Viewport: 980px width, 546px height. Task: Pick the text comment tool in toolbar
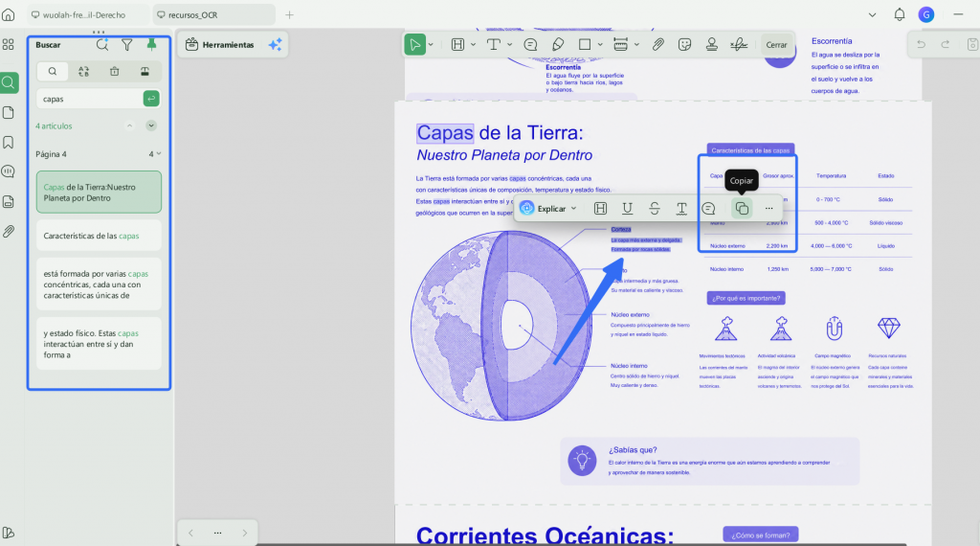(494, 44)
